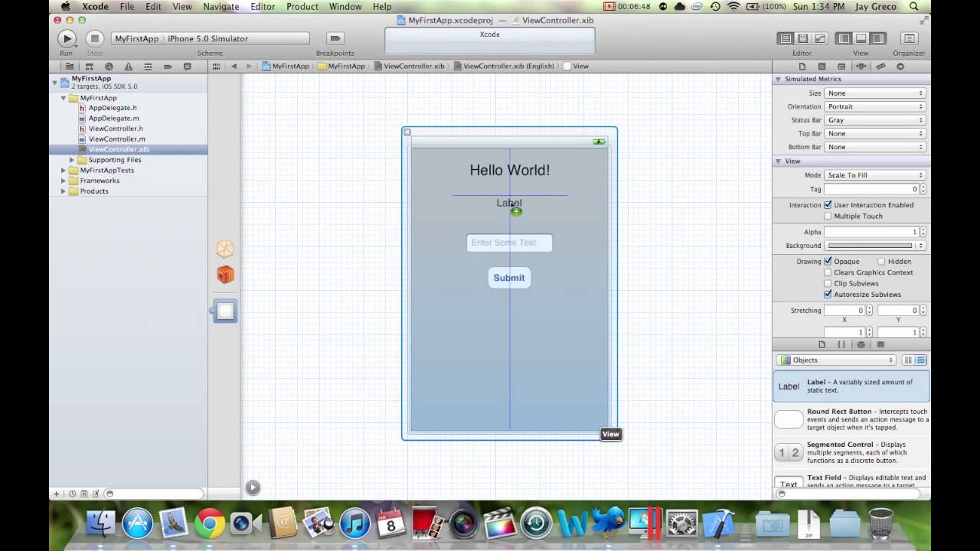Show the Breakpoint navigator

(168, 67)
